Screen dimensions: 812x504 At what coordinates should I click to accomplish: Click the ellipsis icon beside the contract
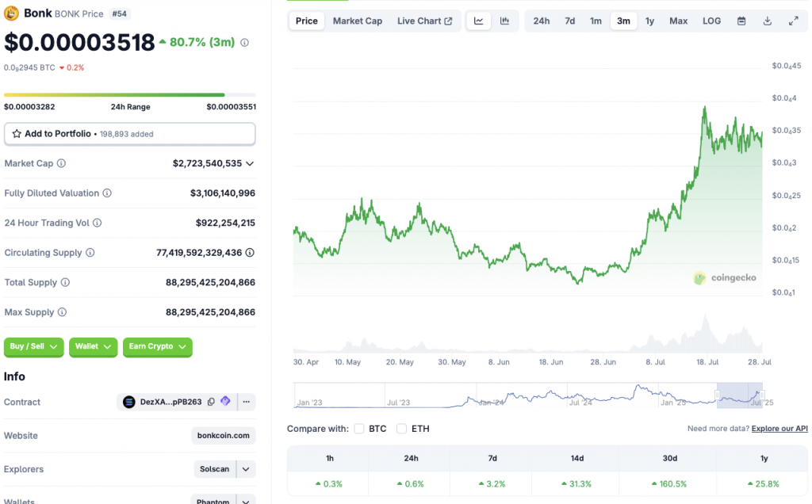point(246,402)
